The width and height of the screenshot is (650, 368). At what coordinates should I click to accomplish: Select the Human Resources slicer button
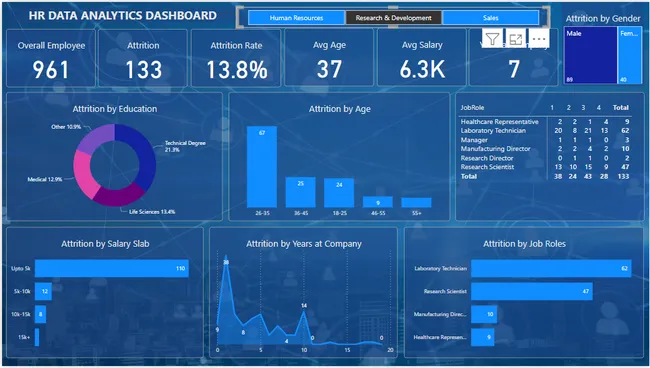pyautogui.click(x=296, y=18)
